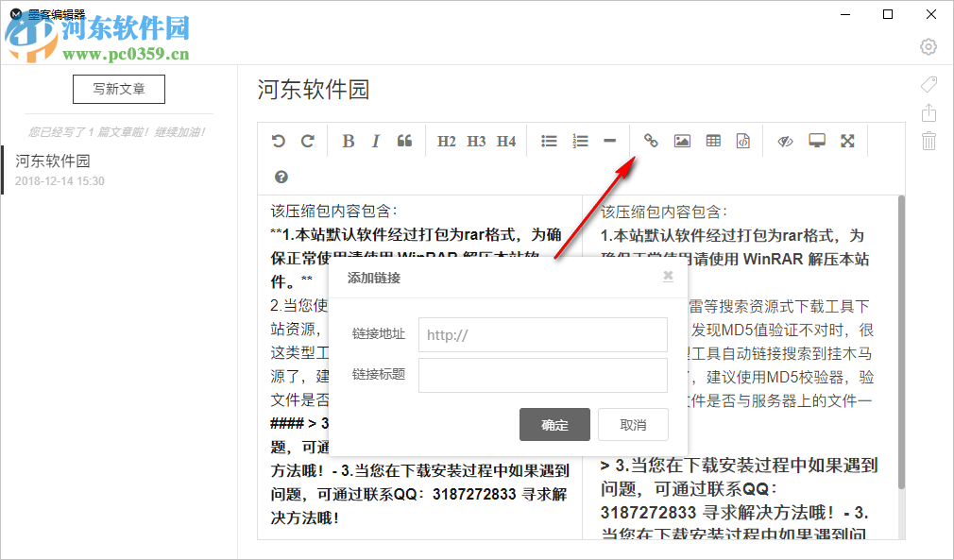Insert a blockquote using the quote icon

pos(404,140)
